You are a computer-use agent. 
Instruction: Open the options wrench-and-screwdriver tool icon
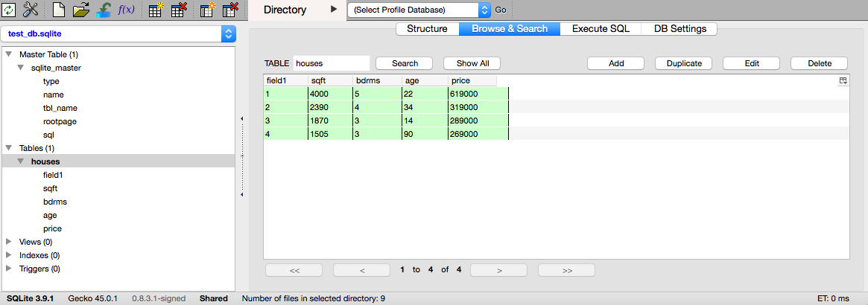tap(31, 10)
